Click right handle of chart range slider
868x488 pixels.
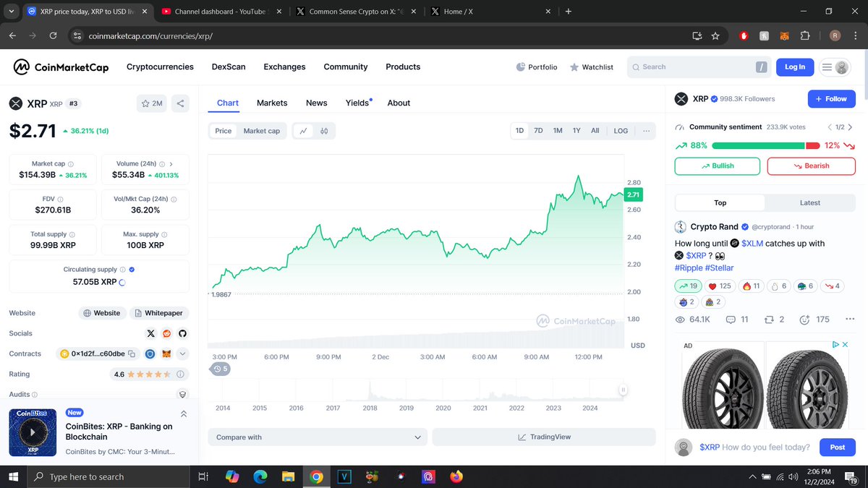(623, 390)
